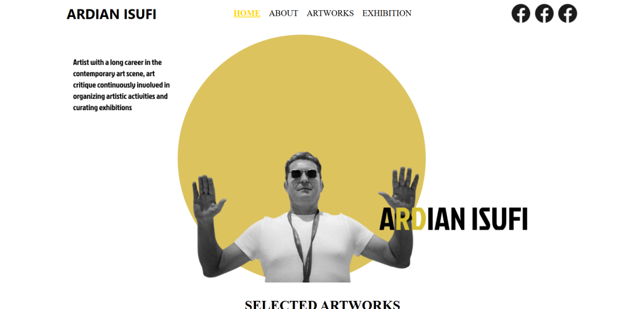Open the leftmost Facebook icon link
The image size is (644, 309).
tap(520, 14)
